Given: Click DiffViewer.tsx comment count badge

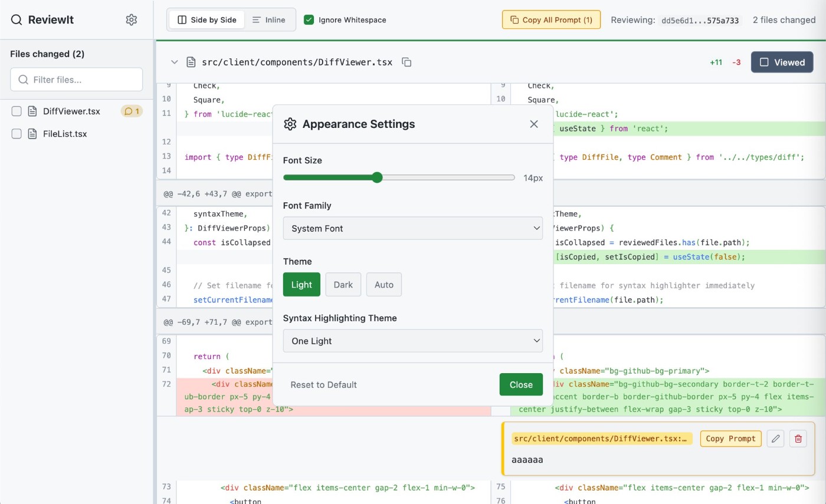Looking at the screenshot, I should click(132, 111).
